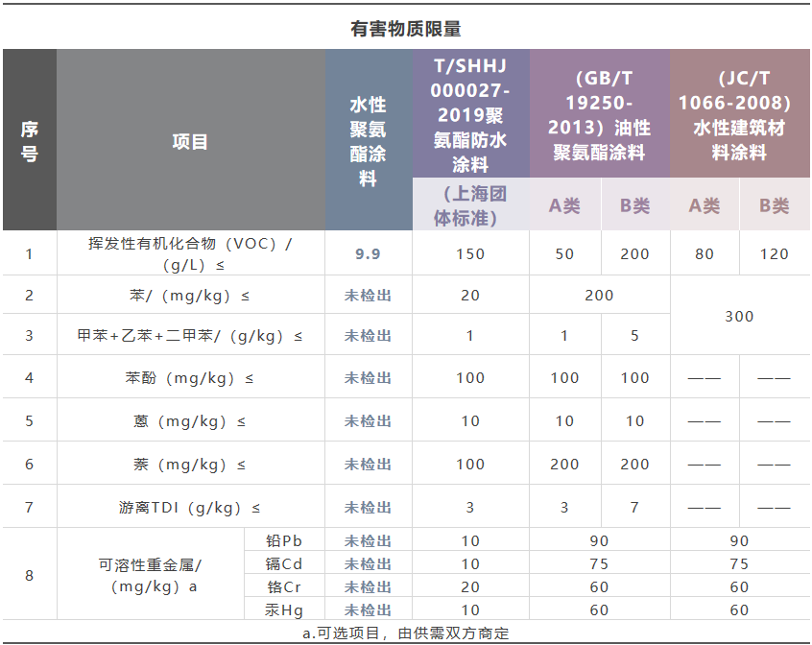Viewport: 812px width, 645px height.
Task: Click the 可溶性重金属 category cell
Action: (x=151, y=576)
